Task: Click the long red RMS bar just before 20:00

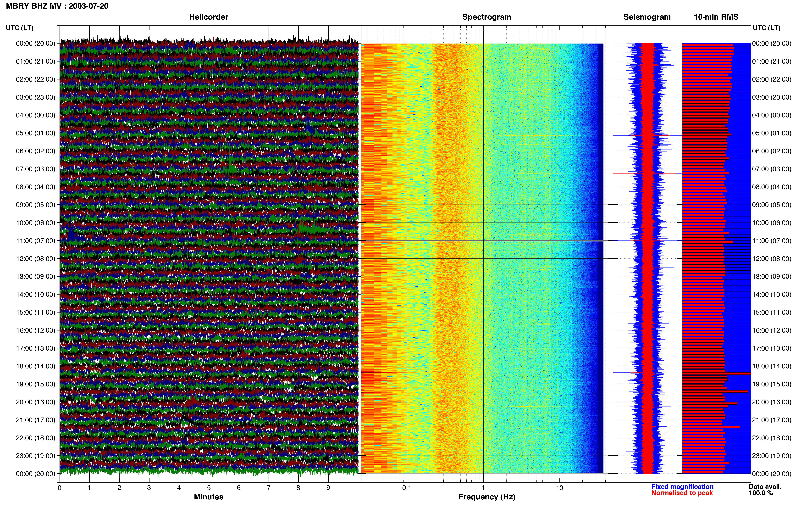Action: 715,391
